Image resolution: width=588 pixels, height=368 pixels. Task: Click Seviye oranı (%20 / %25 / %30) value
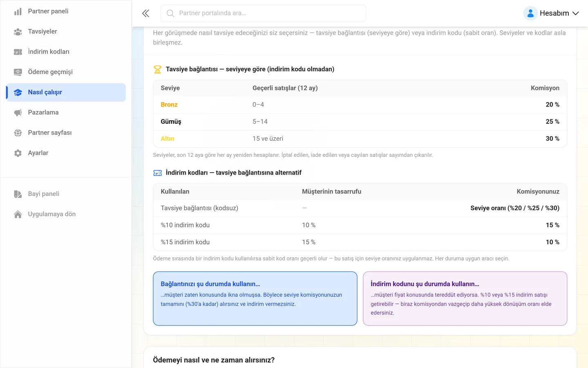(515, 208)
